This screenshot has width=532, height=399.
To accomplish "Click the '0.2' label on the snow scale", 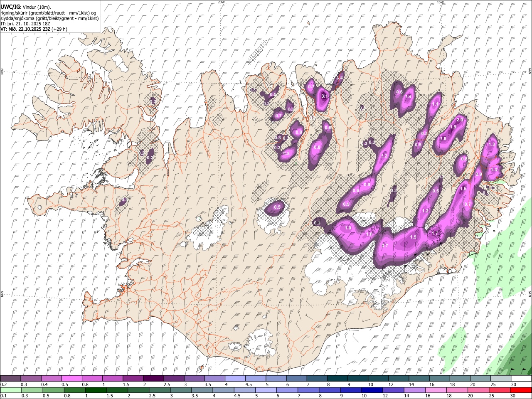I will [x=3, y=384].
